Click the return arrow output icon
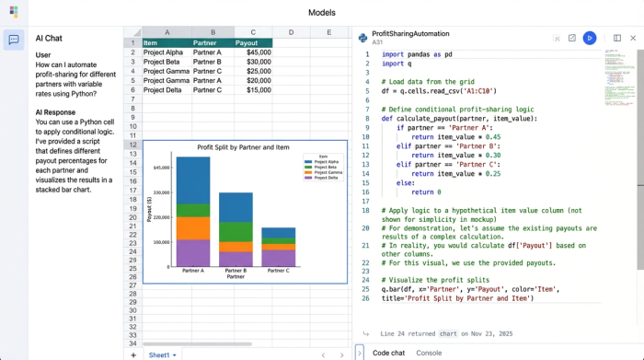Screen dimensions: 644x360 (365, 333)
